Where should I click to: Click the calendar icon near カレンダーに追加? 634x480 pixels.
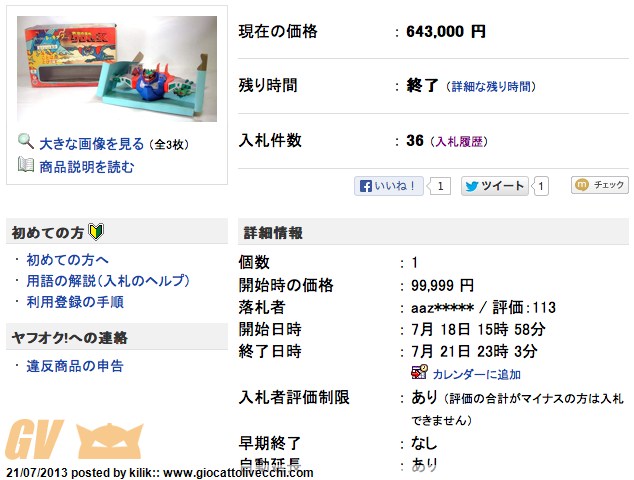419,372
